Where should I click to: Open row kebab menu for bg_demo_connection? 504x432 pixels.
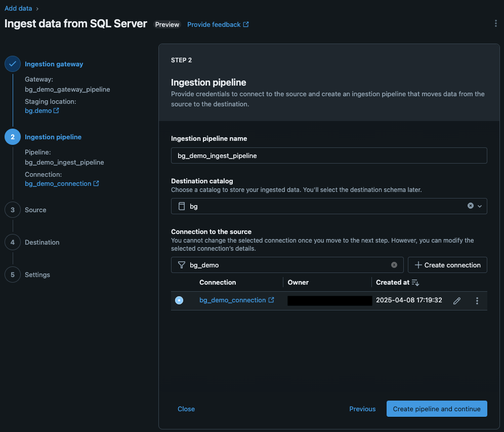point(477,301)
